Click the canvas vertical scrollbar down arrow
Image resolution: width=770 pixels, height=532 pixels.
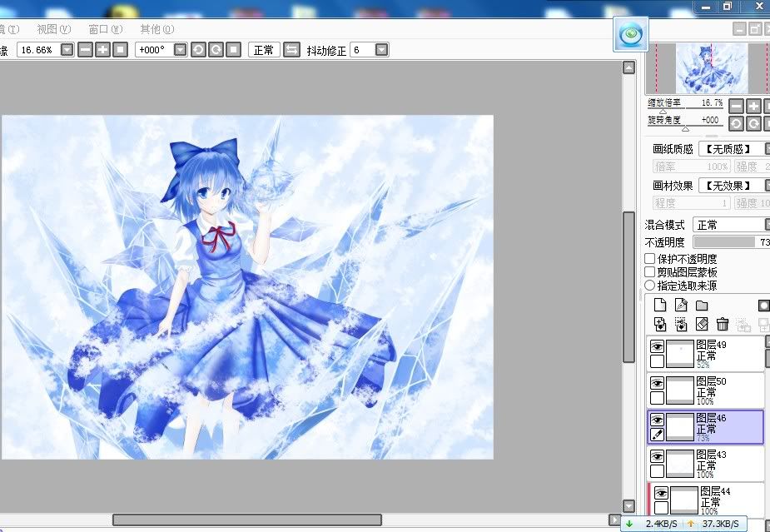[x=628, y=505]
